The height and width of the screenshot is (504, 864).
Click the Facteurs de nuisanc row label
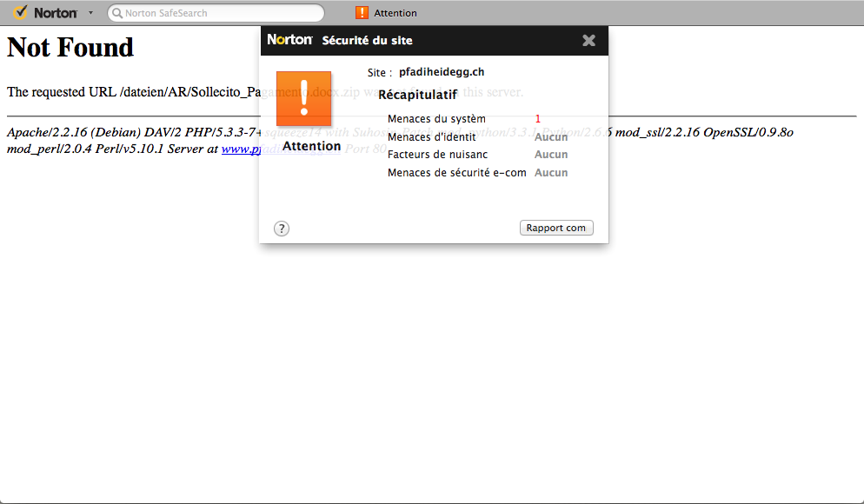pyautogui.click(x=437, y=155)
